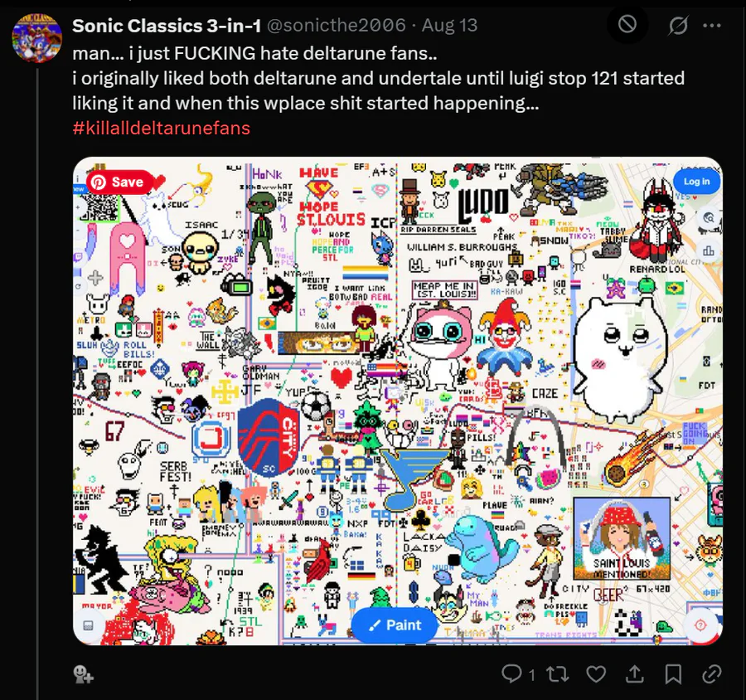Click the Sonic Classics profile avatar
Image resolution: width=746 pixels, height=700 pixels.
(37, 38)
